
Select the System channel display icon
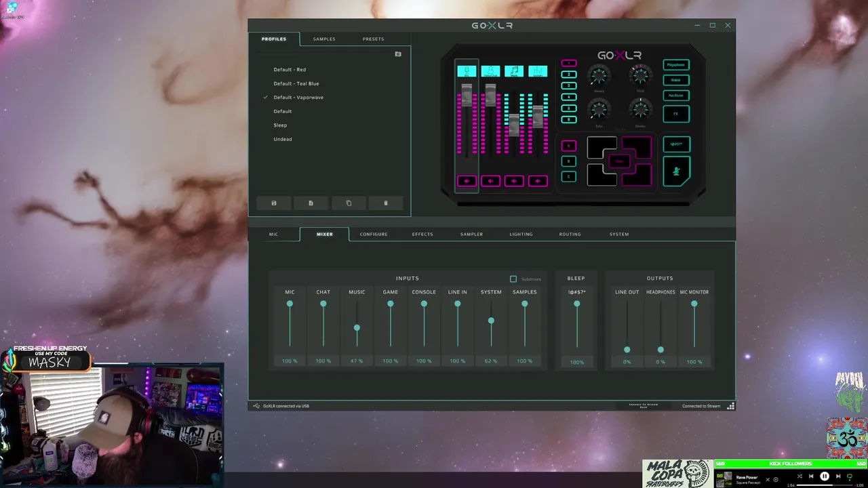[x=538, y=71]
